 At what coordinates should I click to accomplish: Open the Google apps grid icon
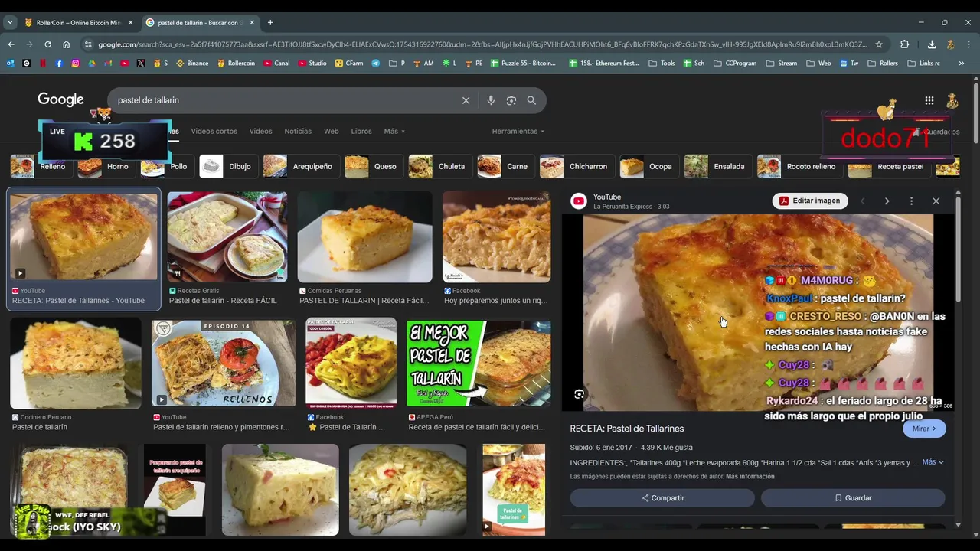point(929,100)
